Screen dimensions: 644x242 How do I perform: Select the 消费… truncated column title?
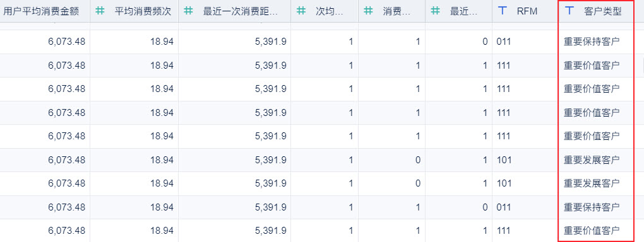[x=397, y=11]
